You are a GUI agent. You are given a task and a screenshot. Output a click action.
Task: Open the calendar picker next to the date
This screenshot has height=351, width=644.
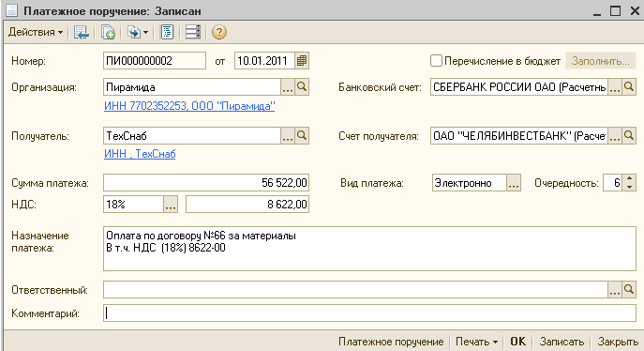pyautogui.click(x=302, y=61)
